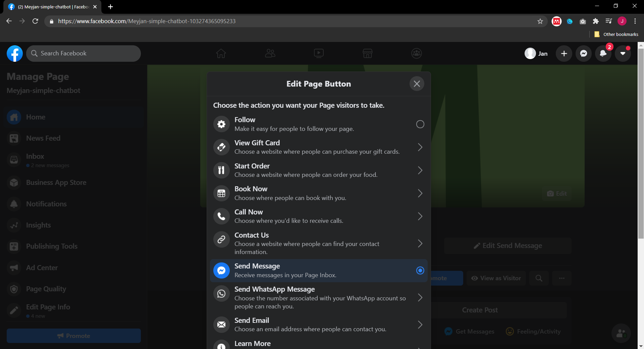
Task: Click the Book Now calendar icon
Action: 221,193
